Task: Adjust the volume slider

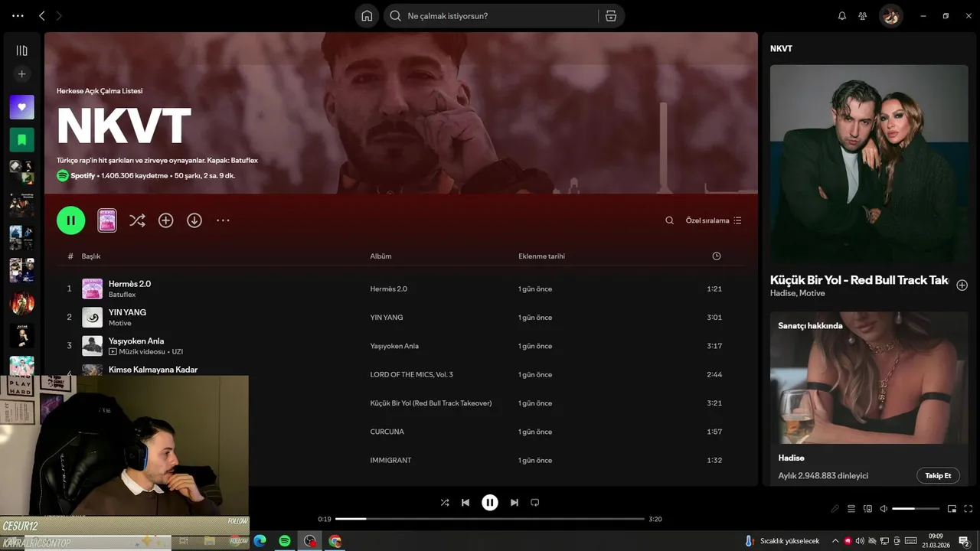Action: click(x=916, y=509)
